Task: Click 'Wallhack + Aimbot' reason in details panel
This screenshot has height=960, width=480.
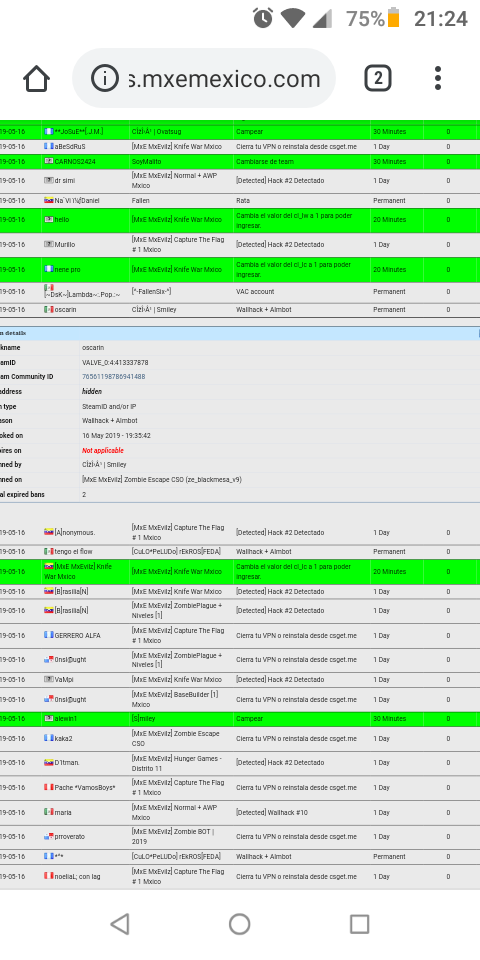Action: 110,421
